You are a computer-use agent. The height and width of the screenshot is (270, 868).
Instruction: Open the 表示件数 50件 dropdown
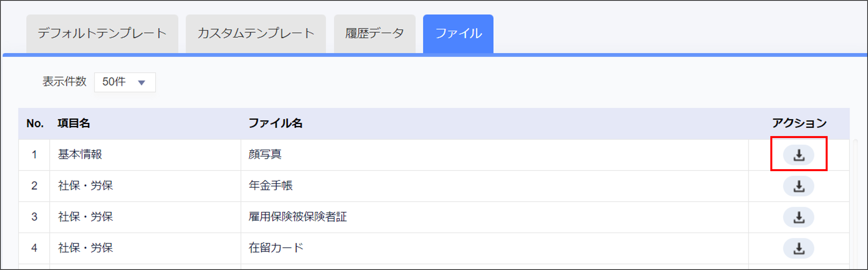(x=125, y=82)
